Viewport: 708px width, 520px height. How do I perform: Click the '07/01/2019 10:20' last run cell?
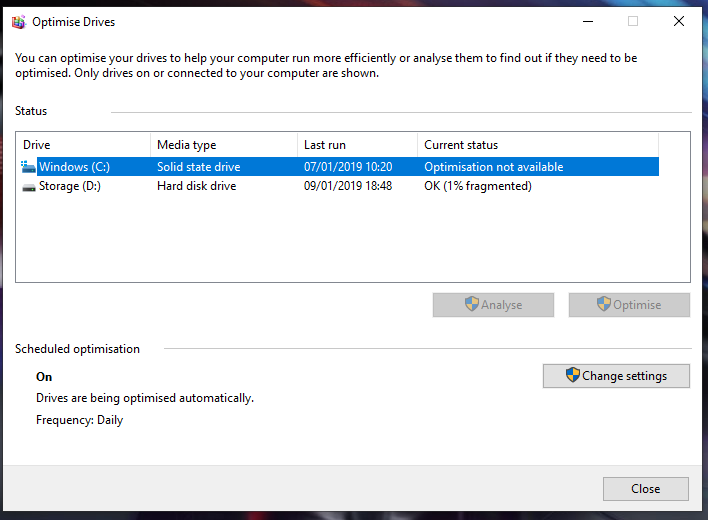click(x=348, y=167)
